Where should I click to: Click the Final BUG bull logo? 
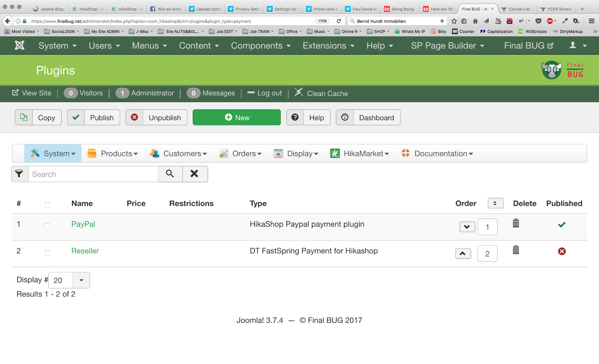point(551,70)
